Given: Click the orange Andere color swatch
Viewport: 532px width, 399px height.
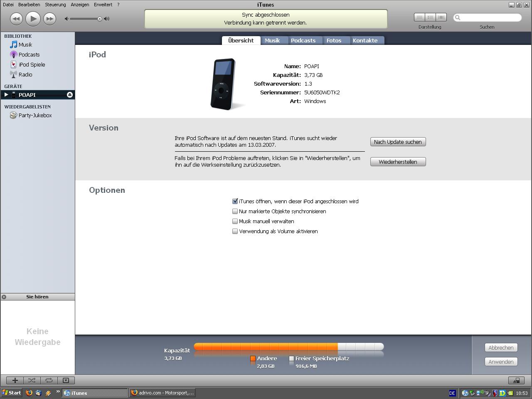Looking at the screenshot, I should [253, 358].
